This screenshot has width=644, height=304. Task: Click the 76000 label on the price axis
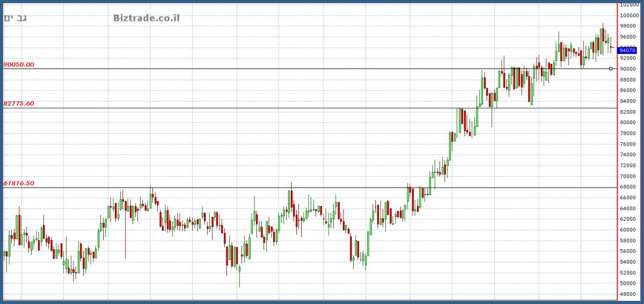627,144
